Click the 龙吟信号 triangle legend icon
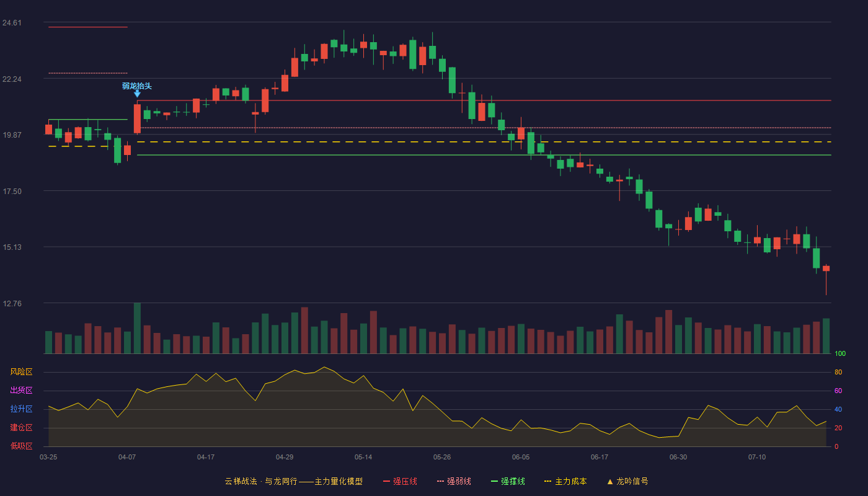This screenshot has height=496, width=868. (610, 481)
